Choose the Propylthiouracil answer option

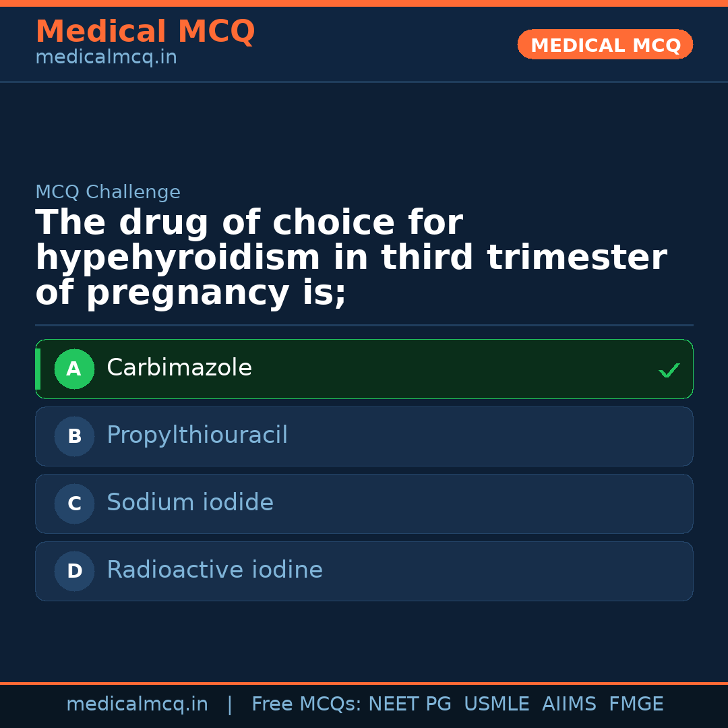tap(197, 435)
